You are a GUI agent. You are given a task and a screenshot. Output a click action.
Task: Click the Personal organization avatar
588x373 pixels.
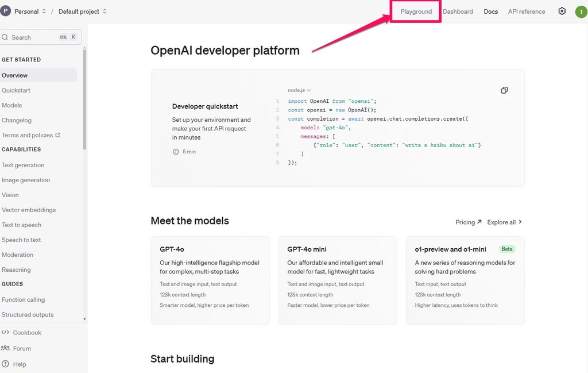click(x=6, y=11)
